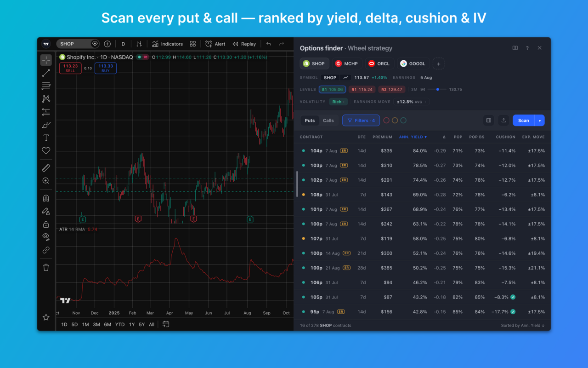
Task: Lock all drawing tools
Action: coord(46,224)
